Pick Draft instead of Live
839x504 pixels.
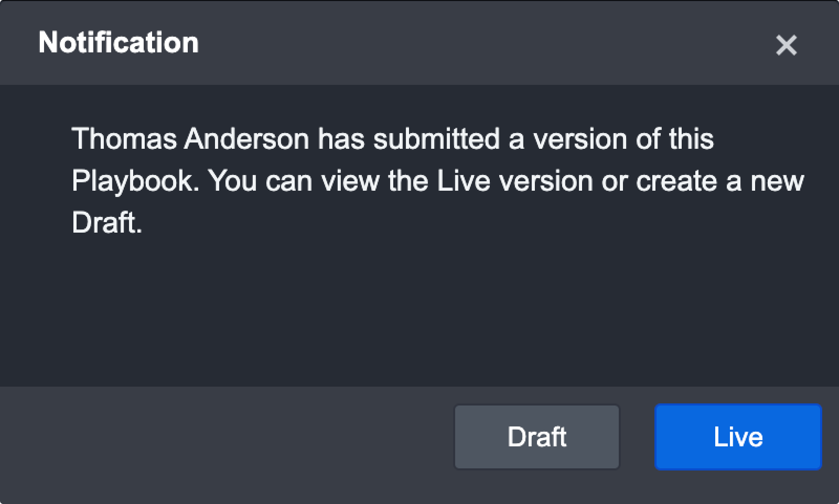click(536, 437)
